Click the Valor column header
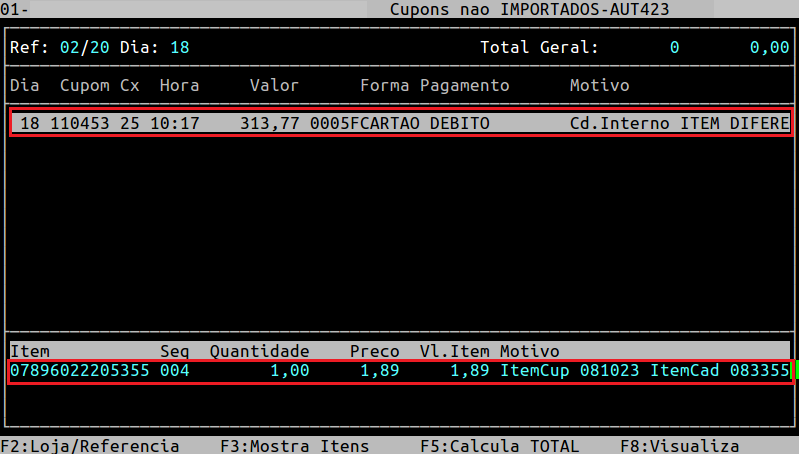This screenshot has width=799, height=454. click(x=275, y=86)
